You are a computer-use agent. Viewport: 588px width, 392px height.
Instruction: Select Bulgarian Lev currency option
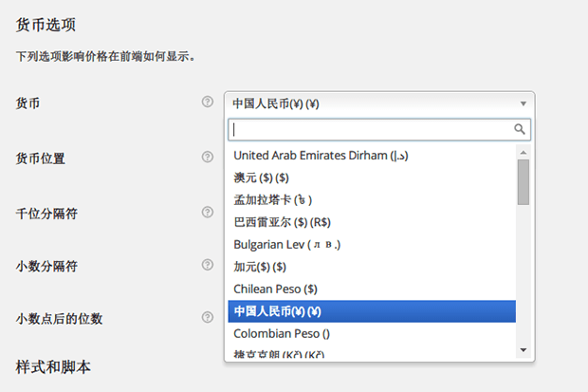pos(372,245)
